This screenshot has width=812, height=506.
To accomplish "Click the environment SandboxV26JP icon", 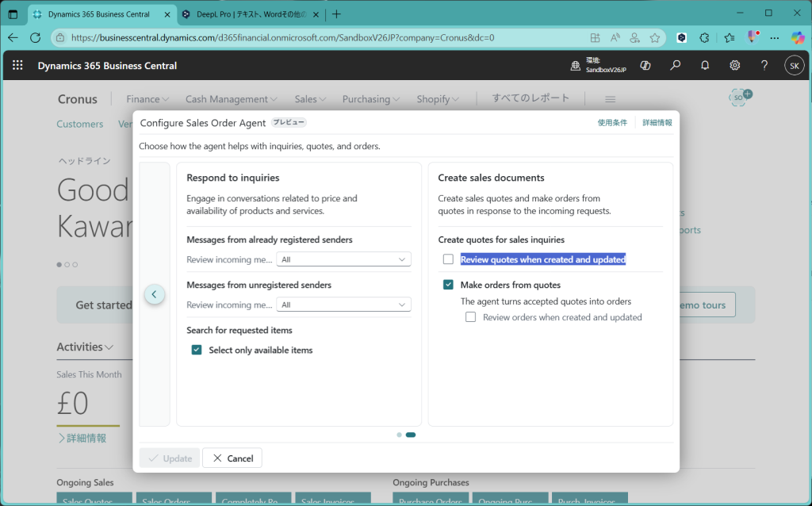I will [x=576, y=66].
